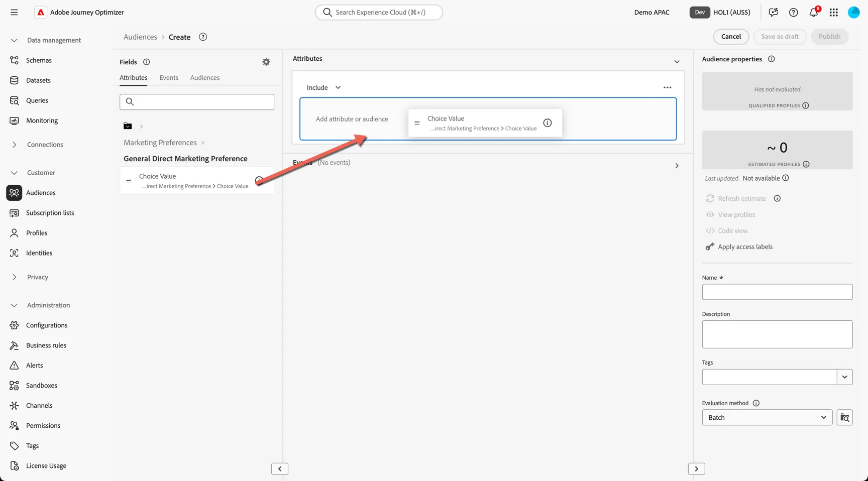Focus the Fields search box
The width and height of the screenshot is (868, 481).
(197, 102)
